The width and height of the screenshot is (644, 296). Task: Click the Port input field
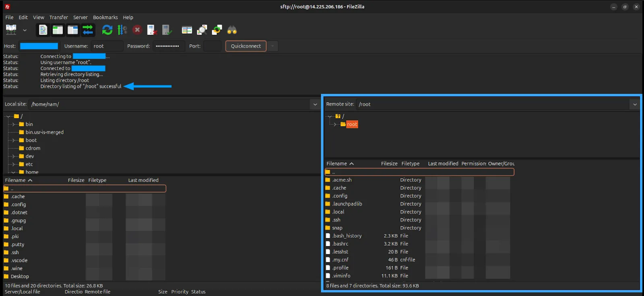tap(212, 46)
